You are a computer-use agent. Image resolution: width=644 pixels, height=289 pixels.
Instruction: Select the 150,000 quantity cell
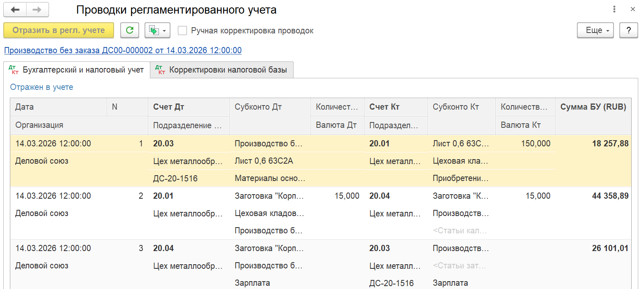(x=525, y=143)
